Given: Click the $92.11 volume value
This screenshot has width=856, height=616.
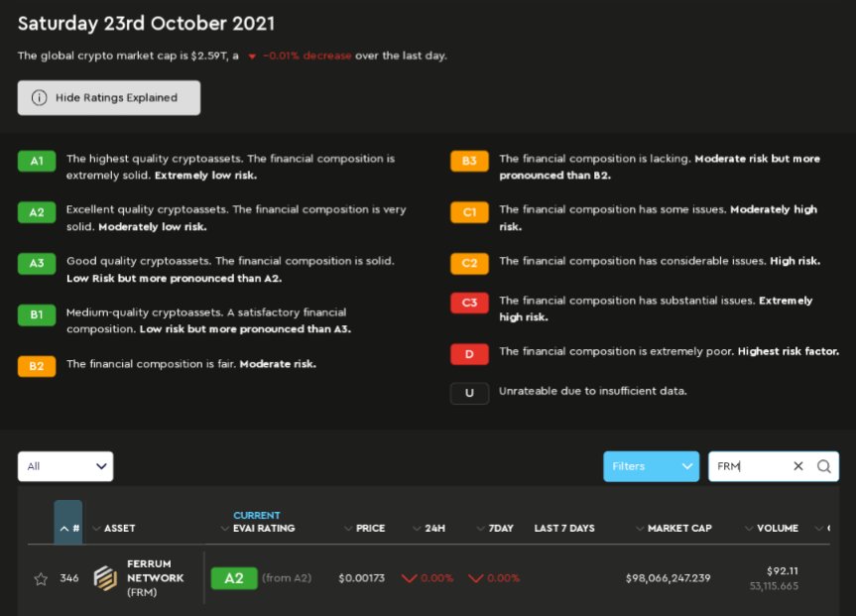Looking at the screenshot, I should click(x=783, y=571).
